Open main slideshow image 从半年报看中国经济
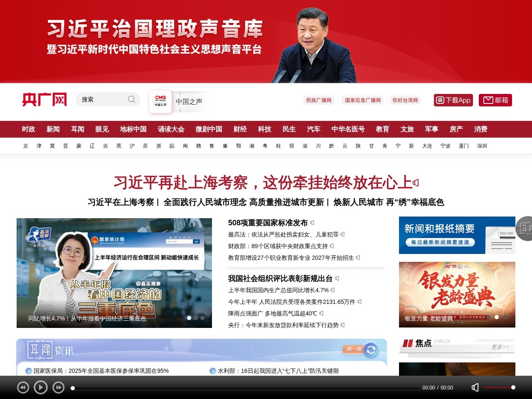The image size is (532, 399). coord(114,273)
